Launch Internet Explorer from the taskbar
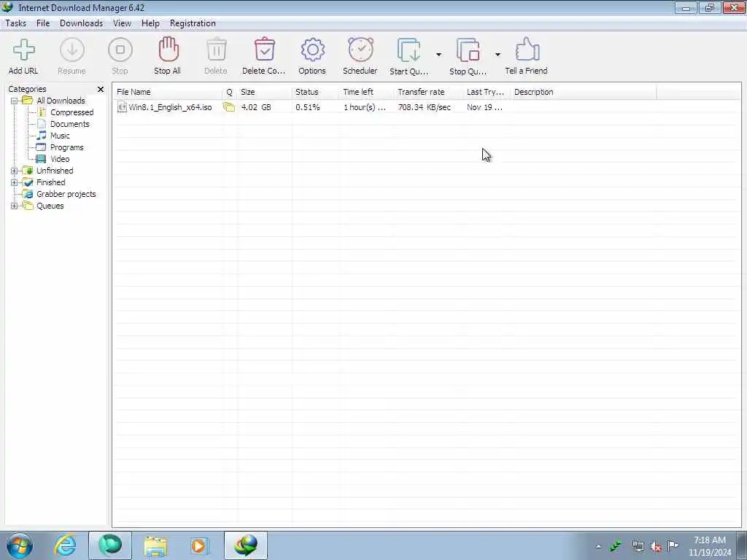747x560 pixels. pos(65,545)
